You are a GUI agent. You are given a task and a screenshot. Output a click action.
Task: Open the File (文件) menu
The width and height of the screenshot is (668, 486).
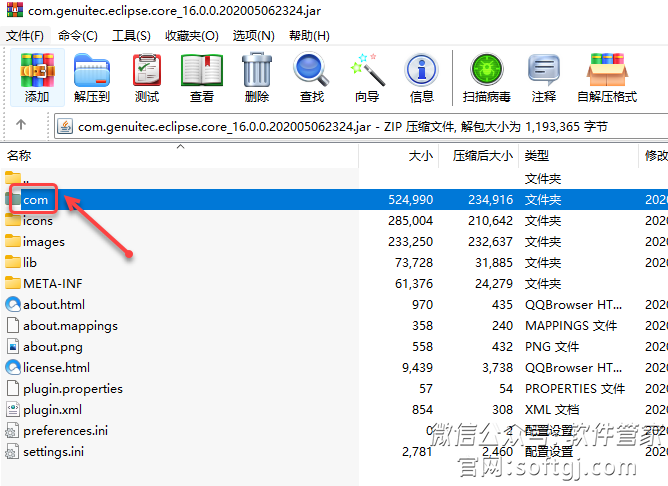pyautogui.click(x=25, y=35)
